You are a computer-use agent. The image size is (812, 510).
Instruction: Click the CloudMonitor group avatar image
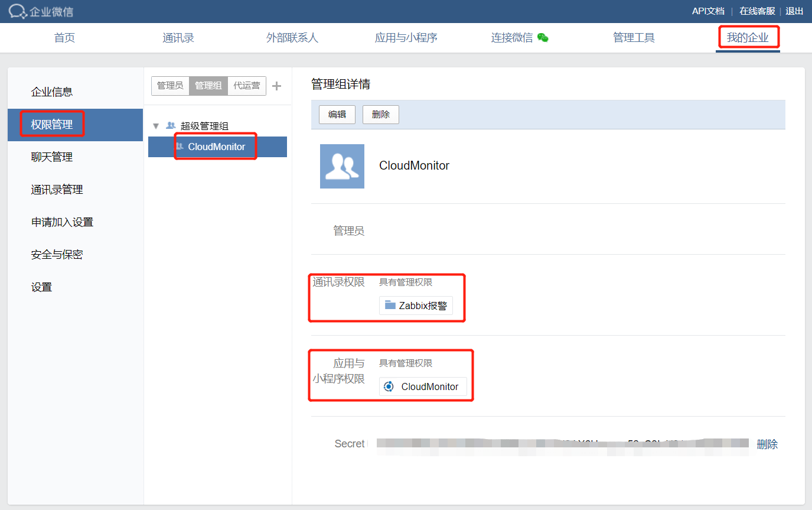(342, 166)
